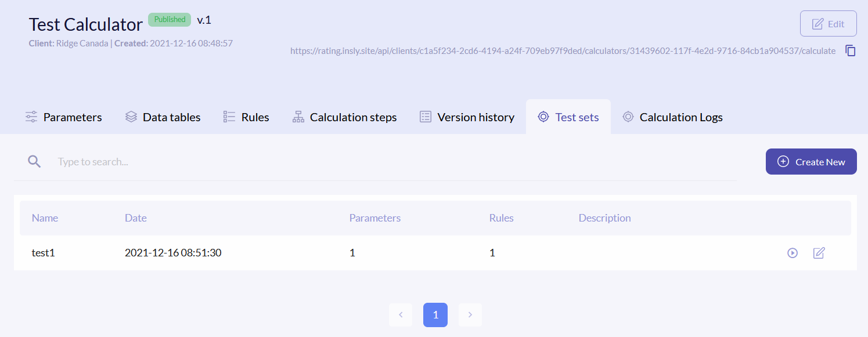Open the Parameters tab

pos(64,117)
